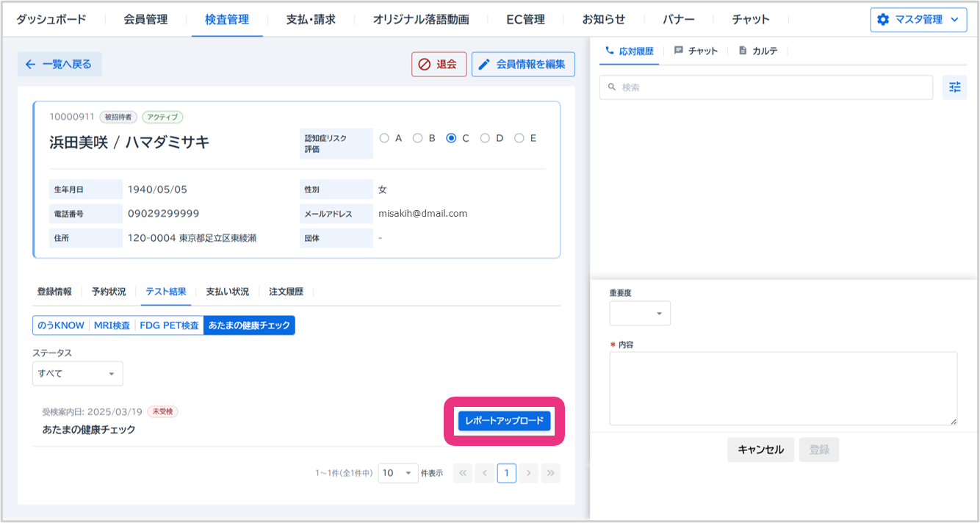Image resolution: width=980 pixels, height=523 pixels.
Task: Open 支払・請求 in top navigation
Action: (x=311, y=20)
